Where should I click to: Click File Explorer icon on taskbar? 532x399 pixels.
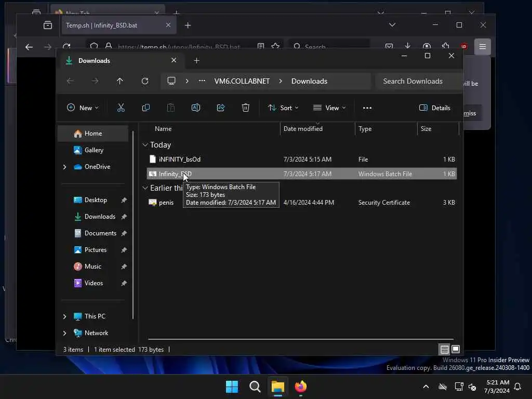click(277, 387)
